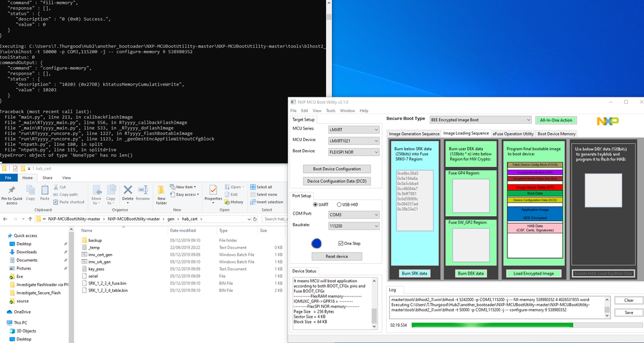Image resolution: width=644 pixels, height=343 pixels.
Task: Open the Secure Boot Type dropdown
Action: pyautogui.click(x=480, y=120)
